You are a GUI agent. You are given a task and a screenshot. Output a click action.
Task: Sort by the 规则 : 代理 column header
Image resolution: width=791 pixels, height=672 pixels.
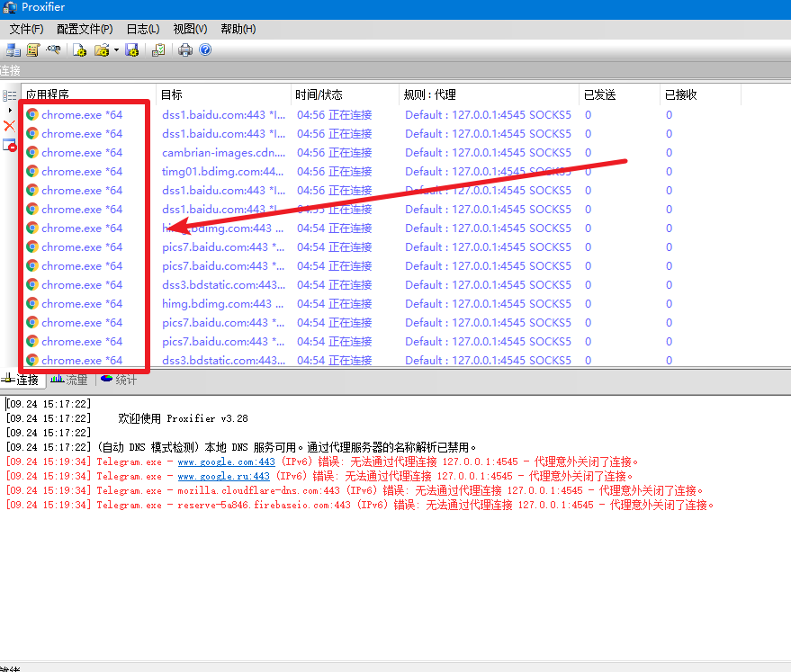pyautogui.click(x=489, y=94)
